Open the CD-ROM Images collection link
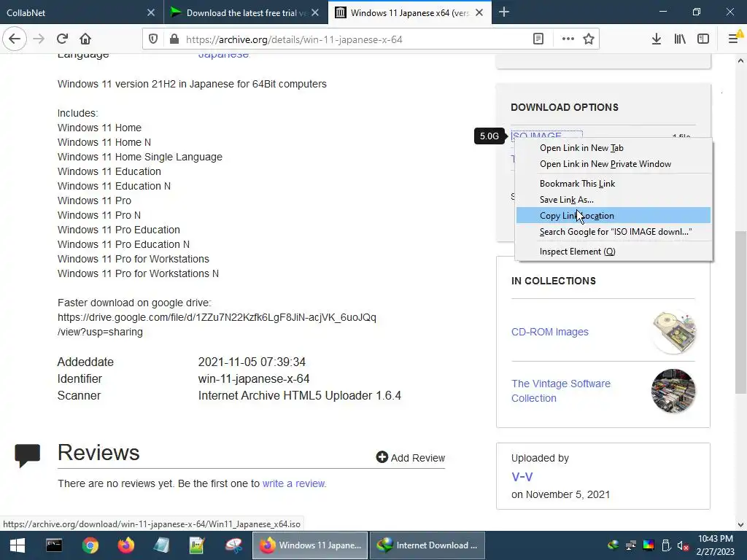 coord(550,332)
